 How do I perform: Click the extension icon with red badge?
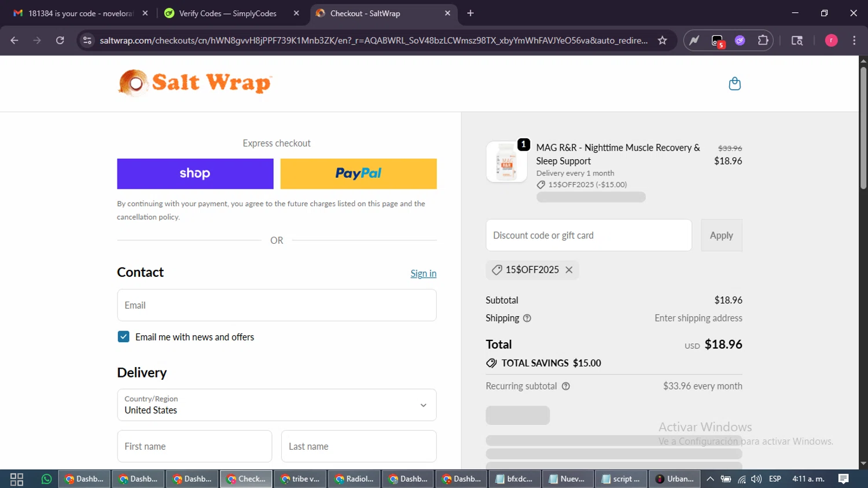[x=718, y=41]
